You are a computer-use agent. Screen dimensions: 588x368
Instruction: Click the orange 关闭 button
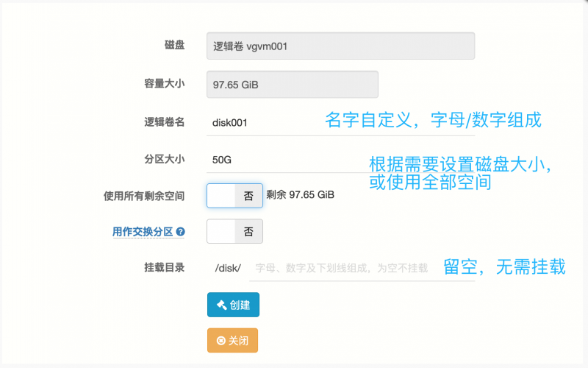point(232,341)
